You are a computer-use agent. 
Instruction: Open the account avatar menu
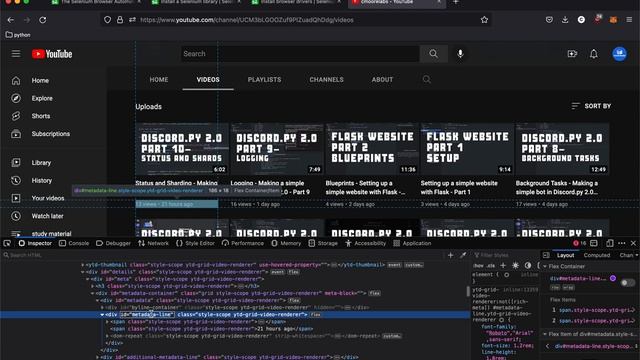(620, 54)
